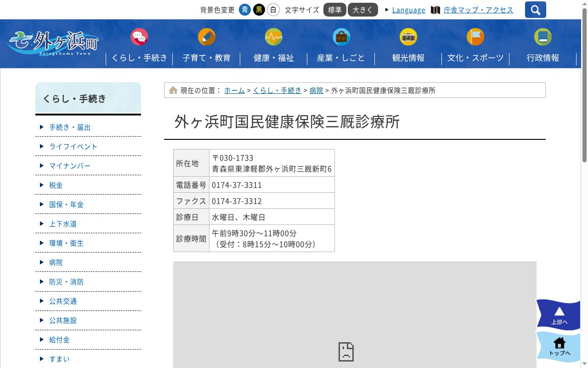Click くらし・手続き in the breadcrumb
The height and width of the screenshot is (368, 588).
(x=277, y=91)
